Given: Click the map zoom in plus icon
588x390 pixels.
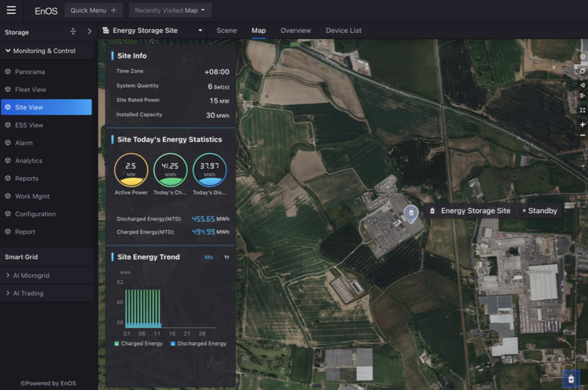Looking at the screenshot, I should click(582, 125).
